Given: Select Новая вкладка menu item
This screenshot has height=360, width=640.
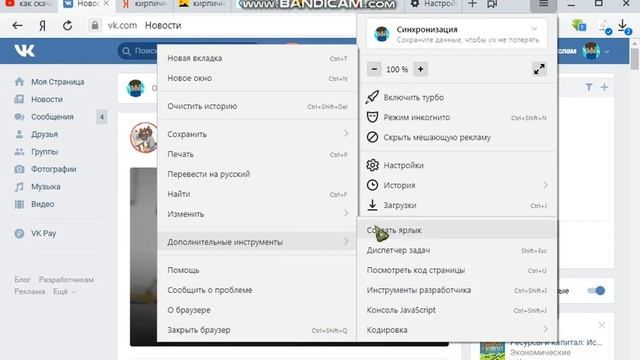Looking at the screenshot, I should point(257,58).
